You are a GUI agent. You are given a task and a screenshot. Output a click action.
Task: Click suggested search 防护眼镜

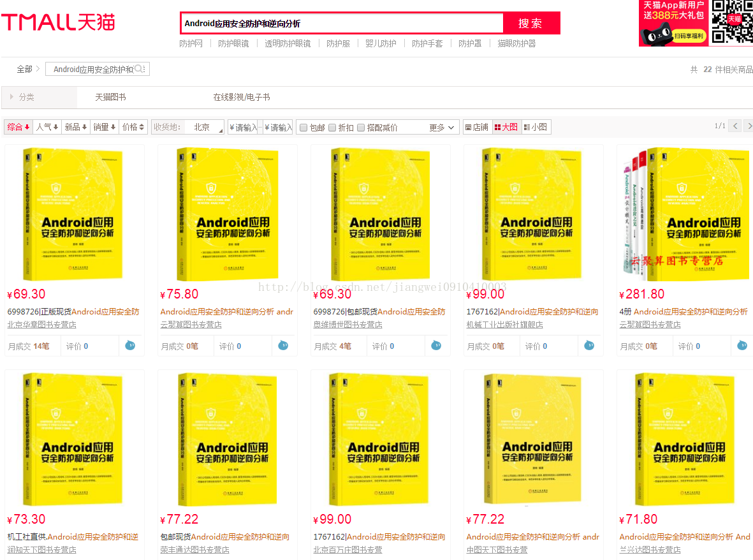pos(233,44)
